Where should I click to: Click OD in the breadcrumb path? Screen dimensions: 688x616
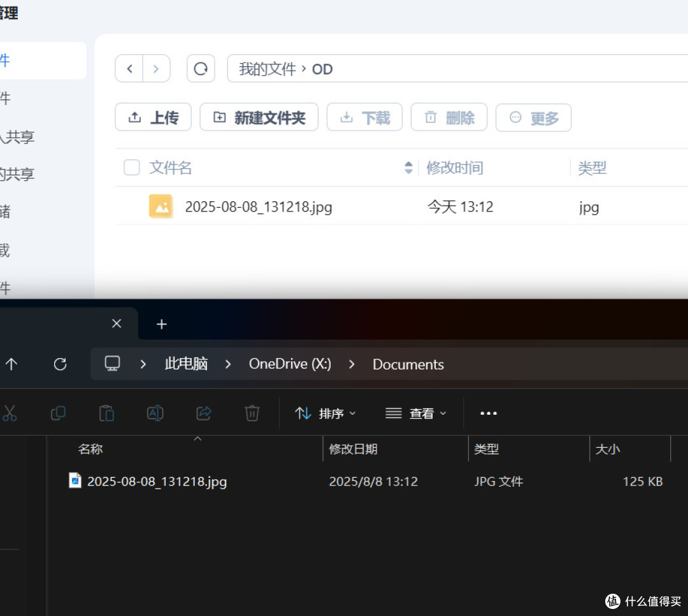pyautogui.click(x=322, y=69)
